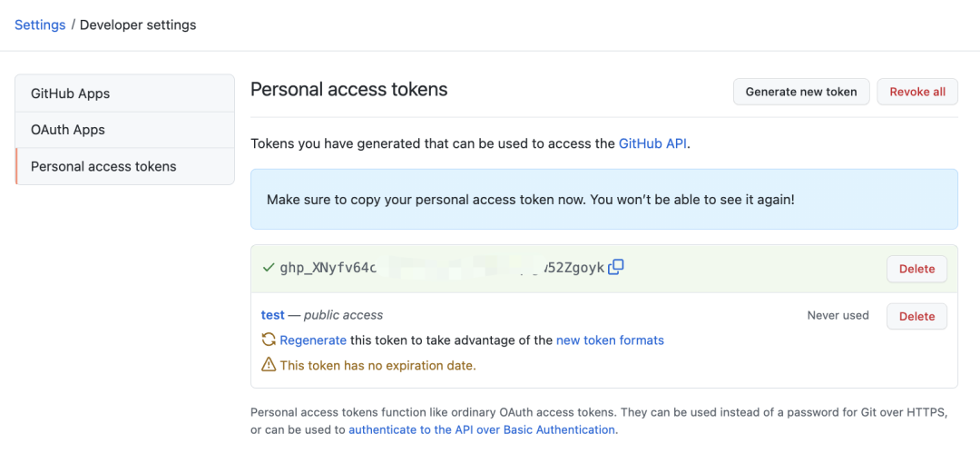Image resolution: width=980 pixels, height=453 pixels.
Task: Click the Personal access tokens page heading
Action: tap(349, 89)
